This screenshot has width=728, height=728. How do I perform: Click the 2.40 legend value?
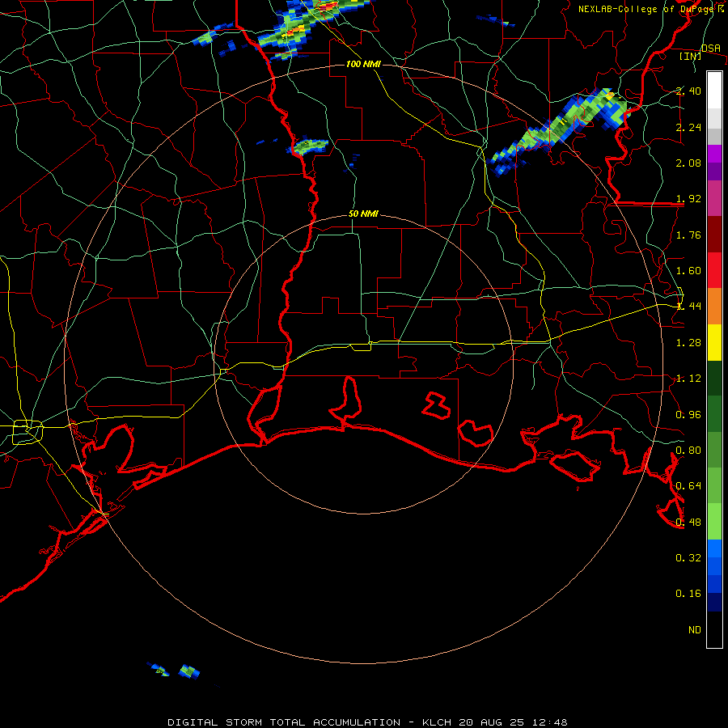688,91
